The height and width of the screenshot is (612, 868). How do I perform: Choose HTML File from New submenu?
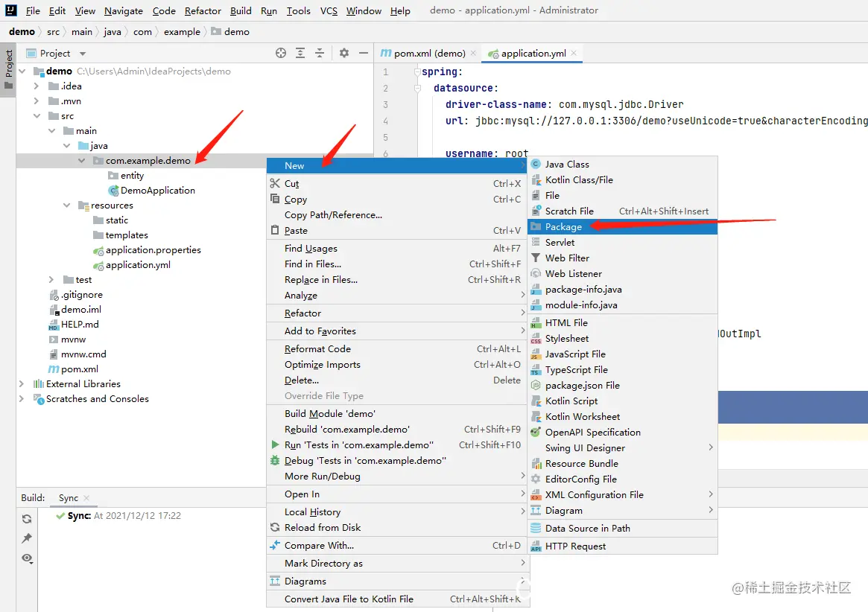622,322
